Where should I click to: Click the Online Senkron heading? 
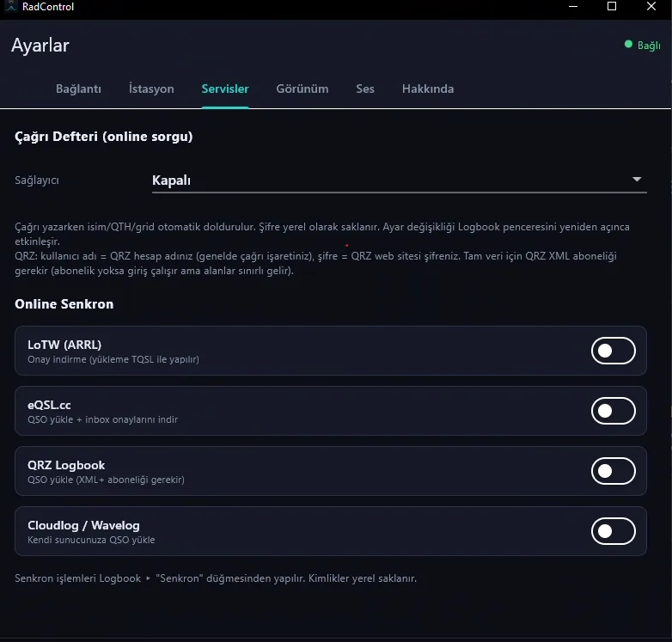click(64, 304)
